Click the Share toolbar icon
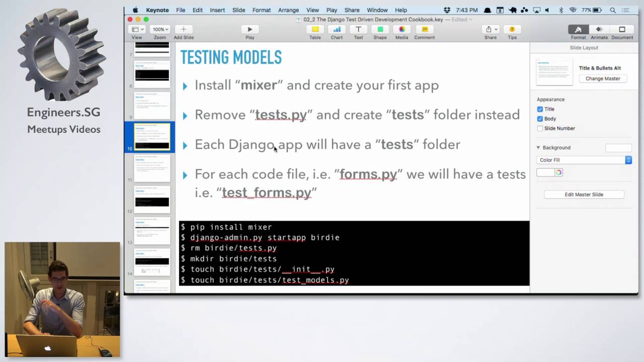 490,30
